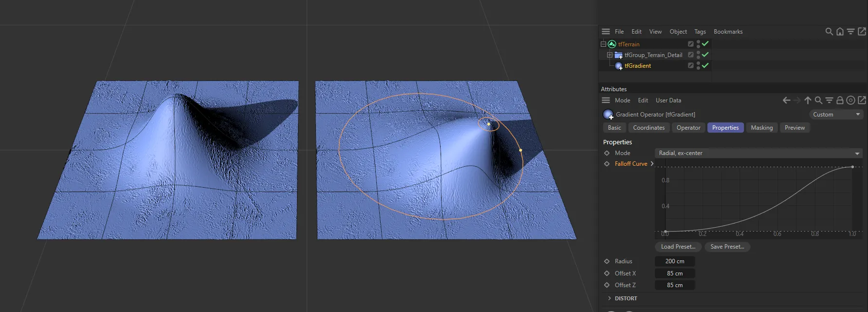Open the File menu in Object Manager
868x312 pixels.
tap(619, 32)
